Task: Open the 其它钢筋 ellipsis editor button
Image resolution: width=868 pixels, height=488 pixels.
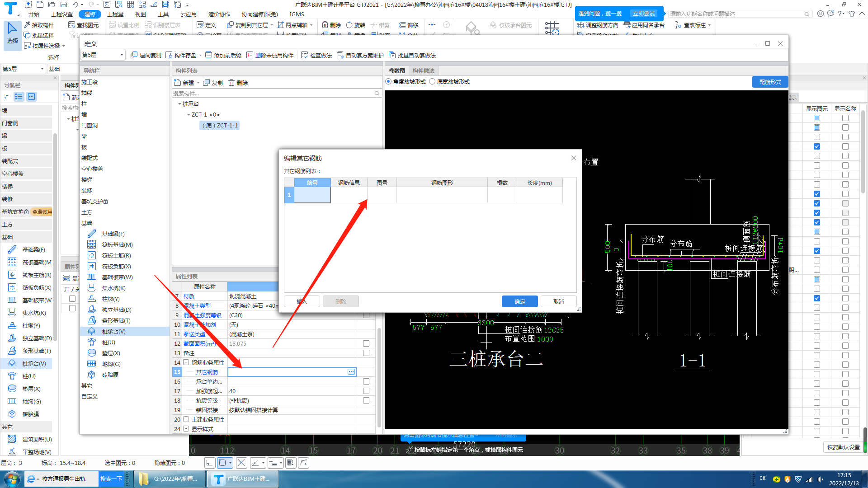Action: click(x=351, y=371)
